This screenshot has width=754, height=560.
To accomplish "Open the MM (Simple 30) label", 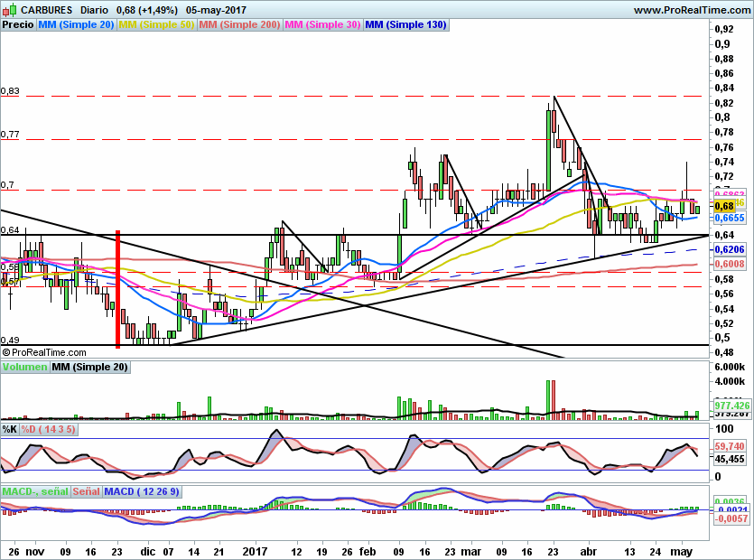I will 322,24.
